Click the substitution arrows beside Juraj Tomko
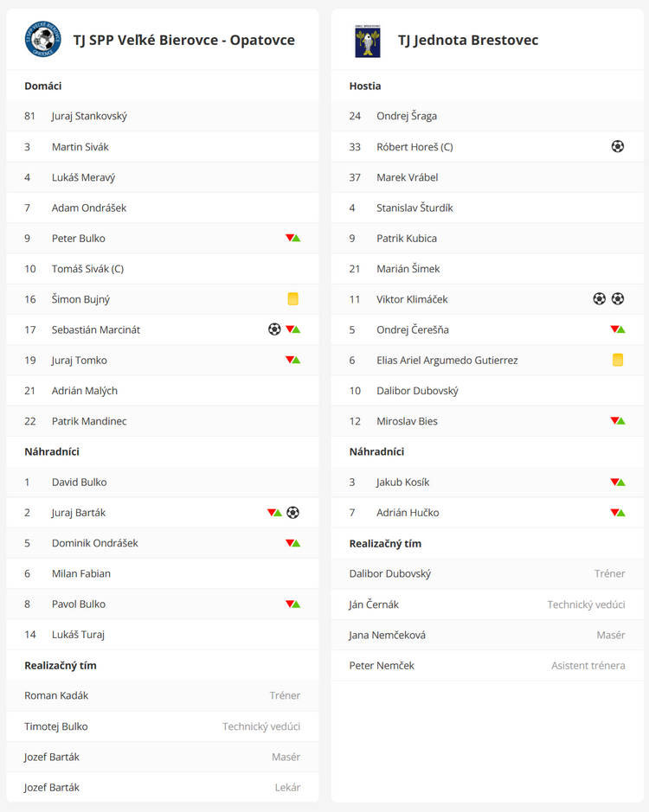Screen dimensions: 649x812 point(292,360)
